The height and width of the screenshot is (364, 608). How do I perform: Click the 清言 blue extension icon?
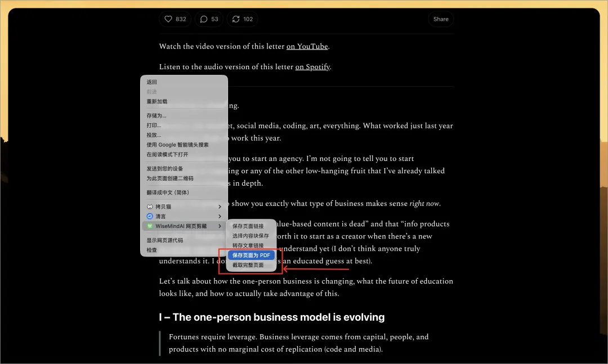coord(150,217)
